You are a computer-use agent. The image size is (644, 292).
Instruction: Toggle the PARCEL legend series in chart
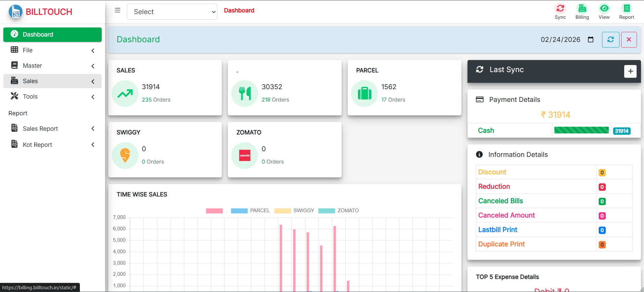(x=250, y=211)
